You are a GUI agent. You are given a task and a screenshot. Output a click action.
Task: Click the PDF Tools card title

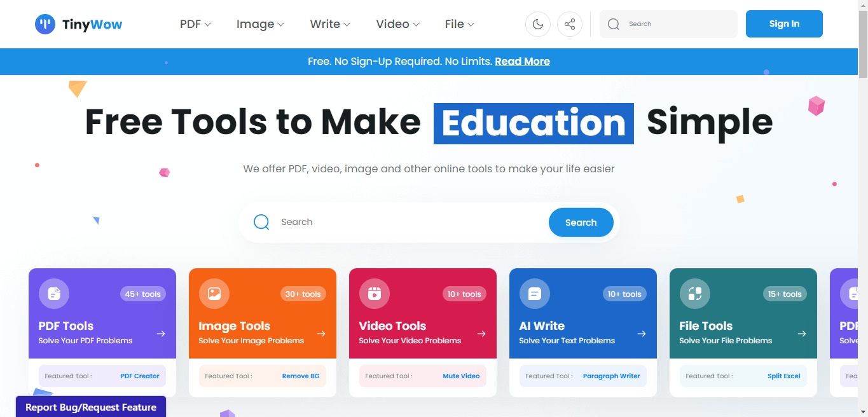click(x=66, y=326)
